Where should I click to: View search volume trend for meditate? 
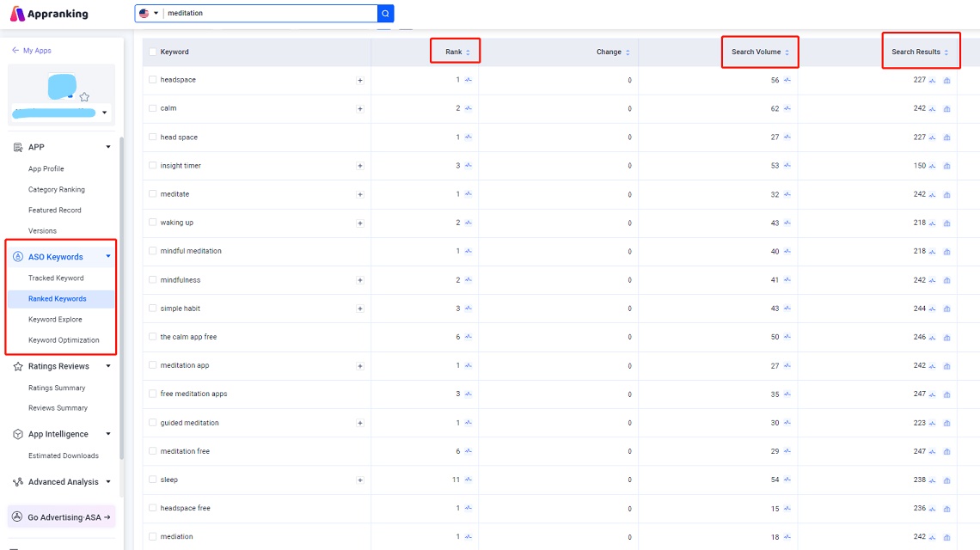point(787,194)
